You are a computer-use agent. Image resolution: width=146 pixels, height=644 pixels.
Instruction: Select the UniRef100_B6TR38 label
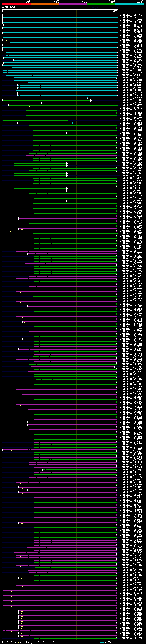pyautogui.click(x=131, y=241)
